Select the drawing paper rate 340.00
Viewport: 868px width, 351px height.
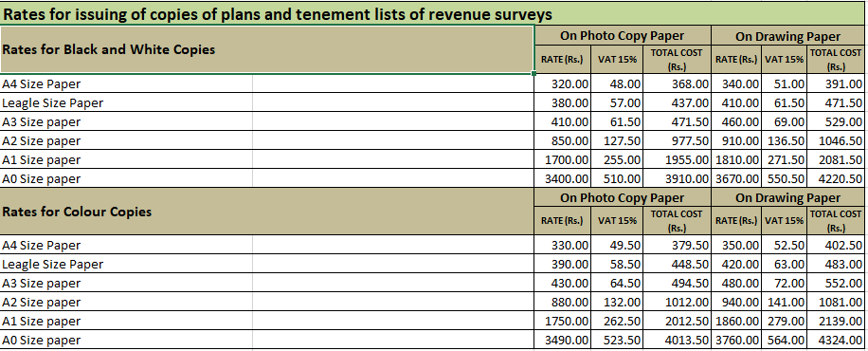736,84
